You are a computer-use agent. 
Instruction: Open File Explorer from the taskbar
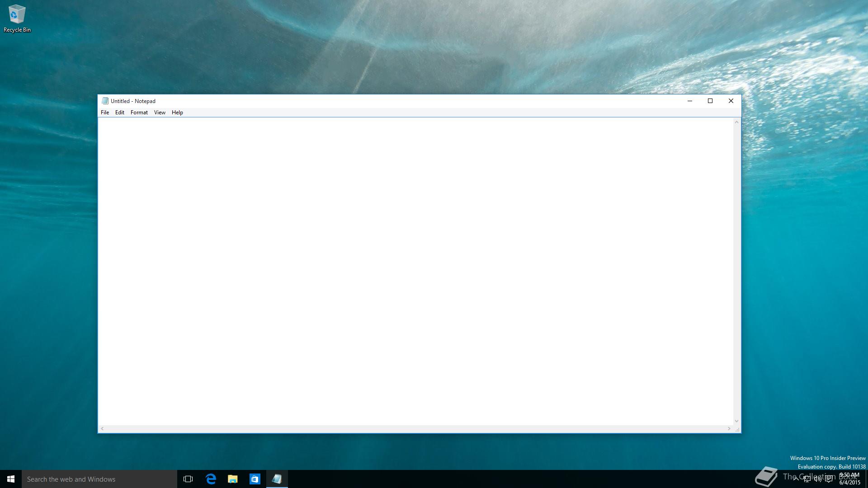233,479
